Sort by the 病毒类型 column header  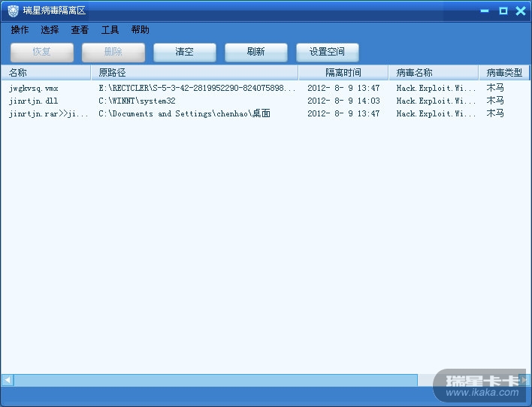pyautogui.click(x=504, y=73)
